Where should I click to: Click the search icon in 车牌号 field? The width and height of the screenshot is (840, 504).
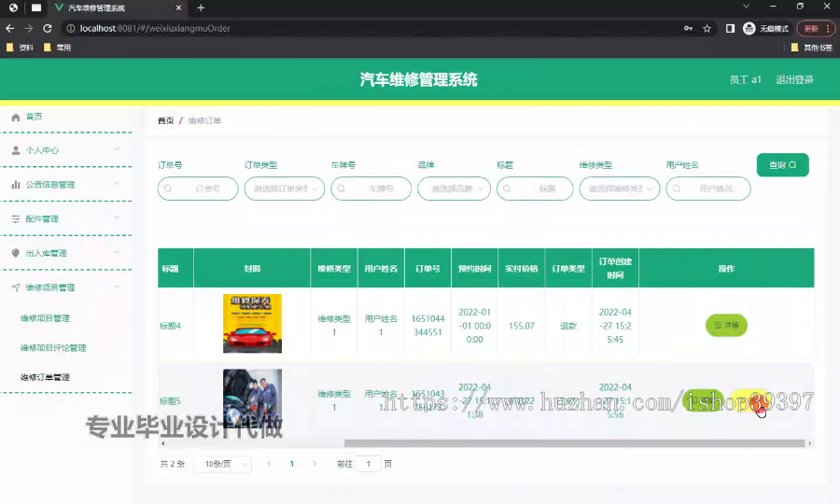(342, 189)
